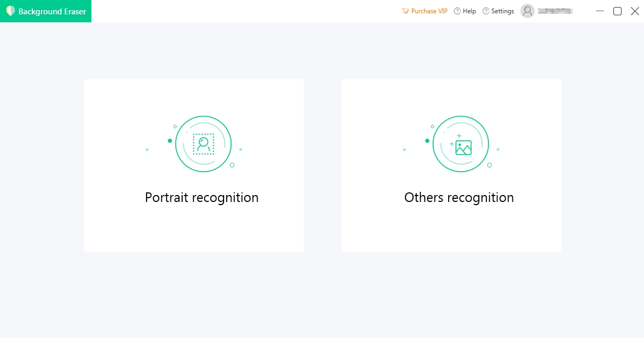Viewport: 644px width, 338px height.
Task: Click the Background Eraser title text
Action: click(52, 11)
